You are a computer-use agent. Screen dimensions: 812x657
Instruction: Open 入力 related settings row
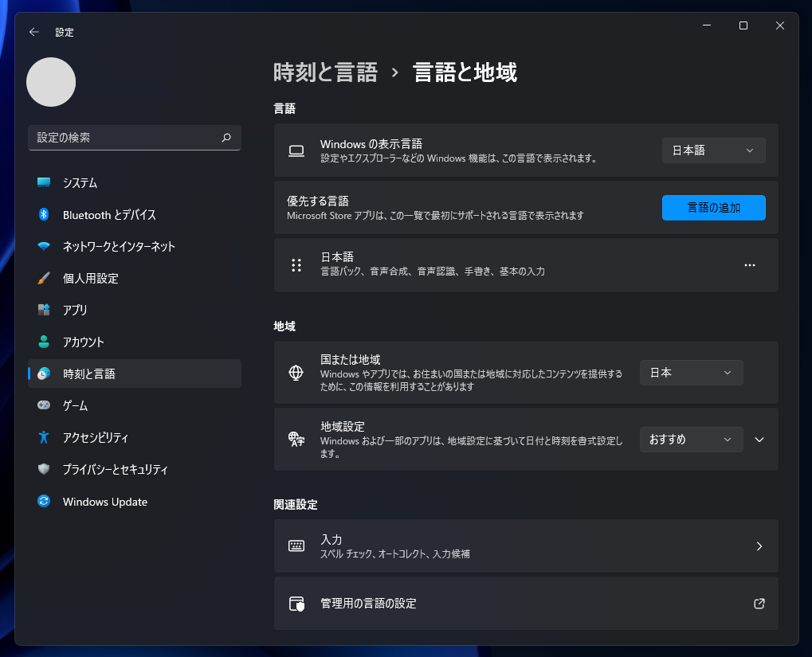(x=526, y=546)
